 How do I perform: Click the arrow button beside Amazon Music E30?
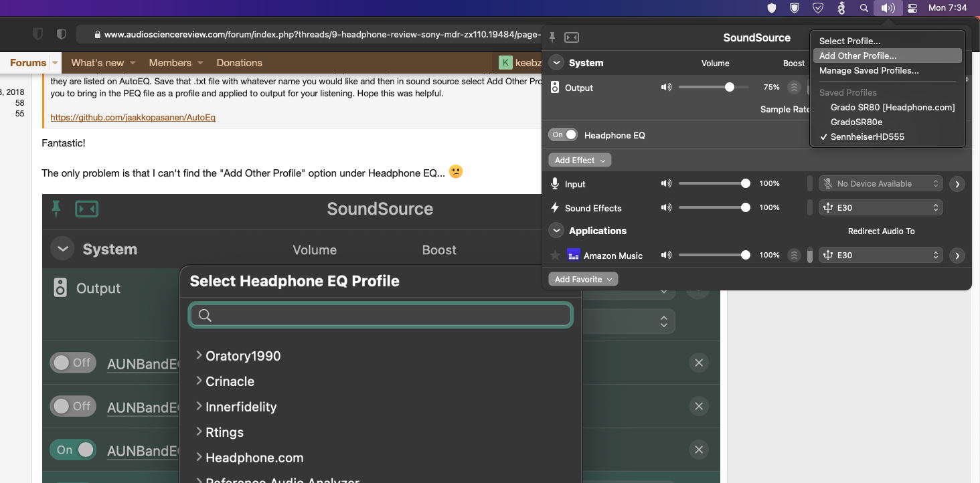[x=957, y=255]
